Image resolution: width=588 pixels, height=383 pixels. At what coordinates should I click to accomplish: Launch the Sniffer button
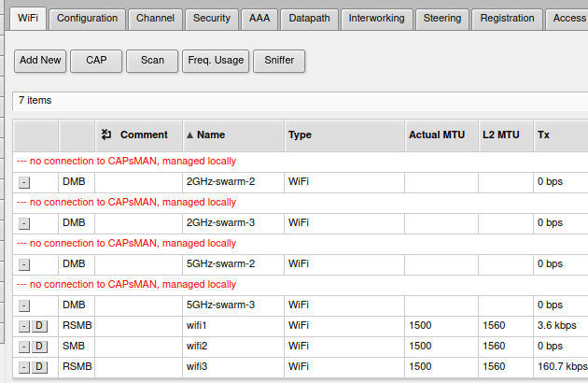click(279, 60)
